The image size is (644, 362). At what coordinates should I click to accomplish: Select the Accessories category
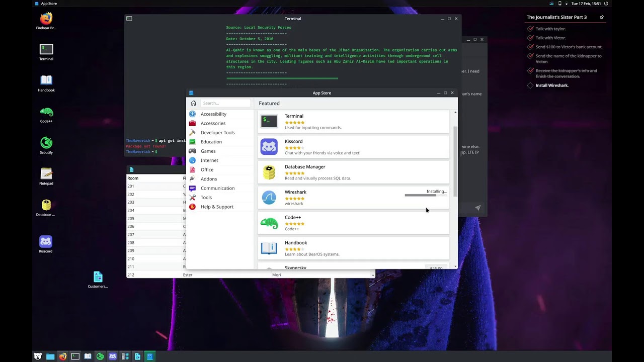pyautogui.click(x=220, y=123)
